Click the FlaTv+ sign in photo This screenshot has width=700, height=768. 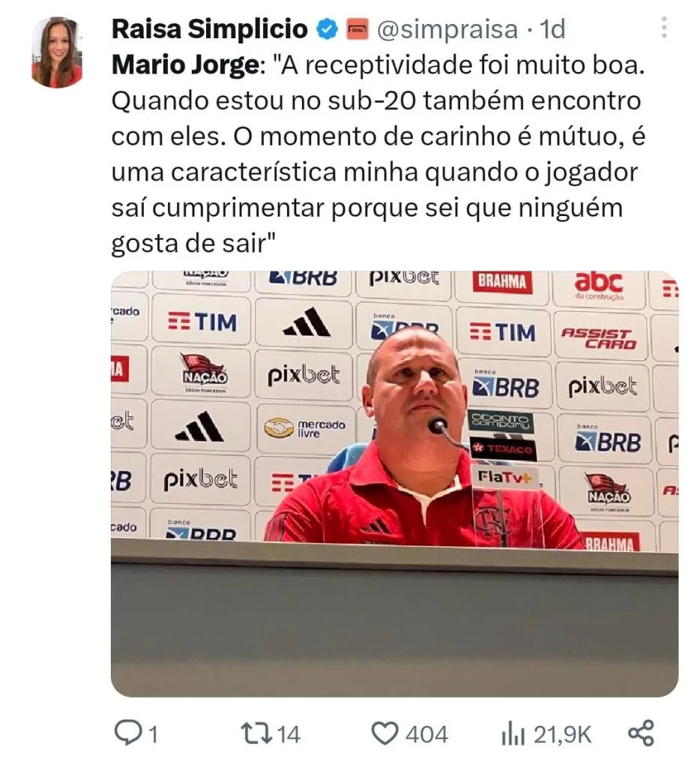tap(504, 478)
